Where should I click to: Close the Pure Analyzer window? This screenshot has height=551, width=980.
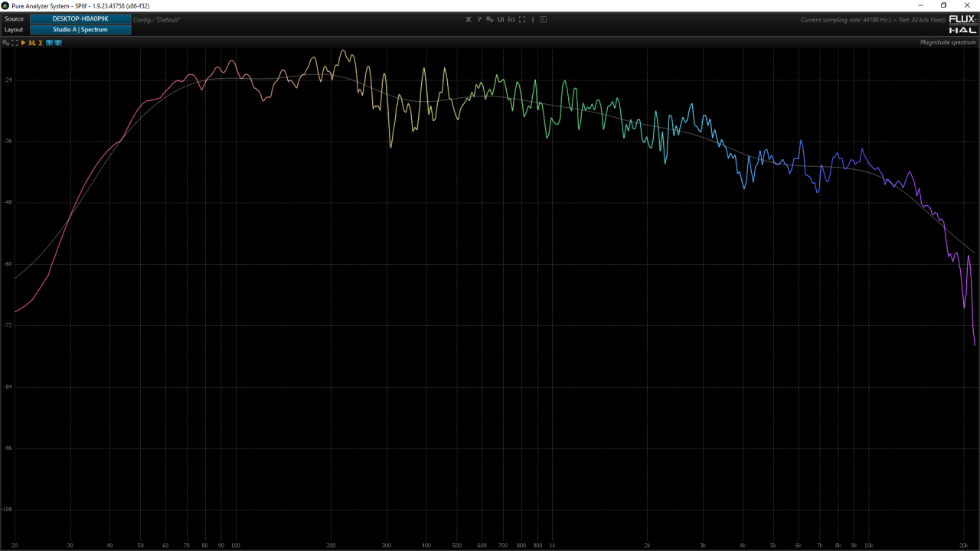[967, 5]
